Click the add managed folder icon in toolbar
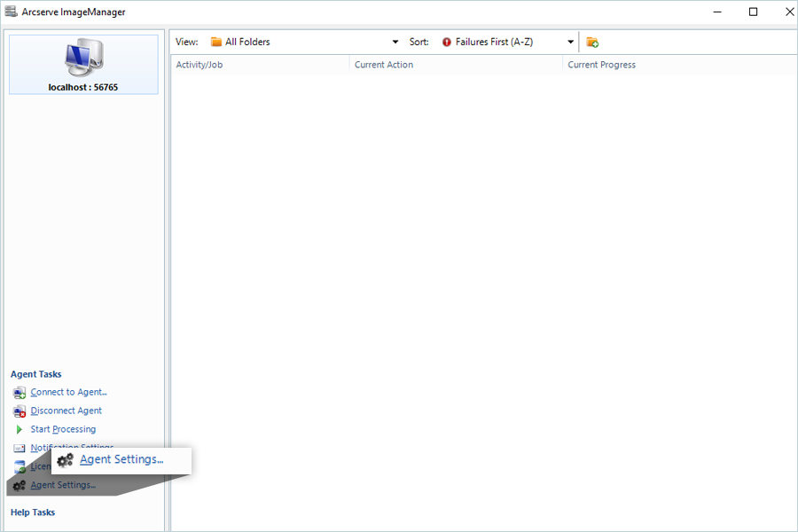The image size is (798, 532). (x=592, y=43)
